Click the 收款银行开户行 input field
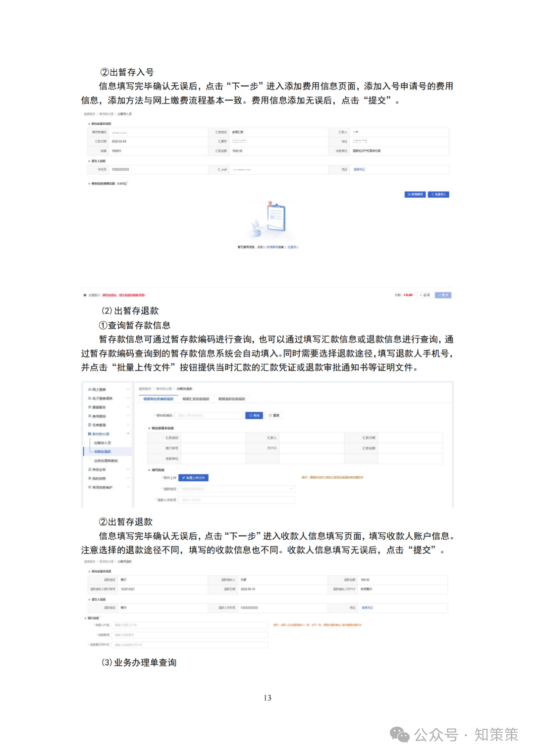 [190, 645]
